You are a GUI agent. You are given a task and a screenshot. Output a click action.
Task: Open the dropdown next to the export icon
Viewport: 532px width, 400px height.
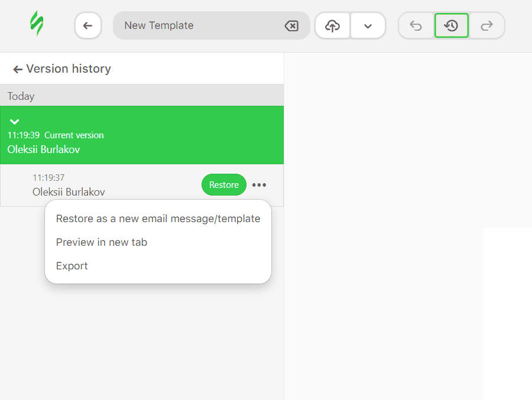pos(368,25)
